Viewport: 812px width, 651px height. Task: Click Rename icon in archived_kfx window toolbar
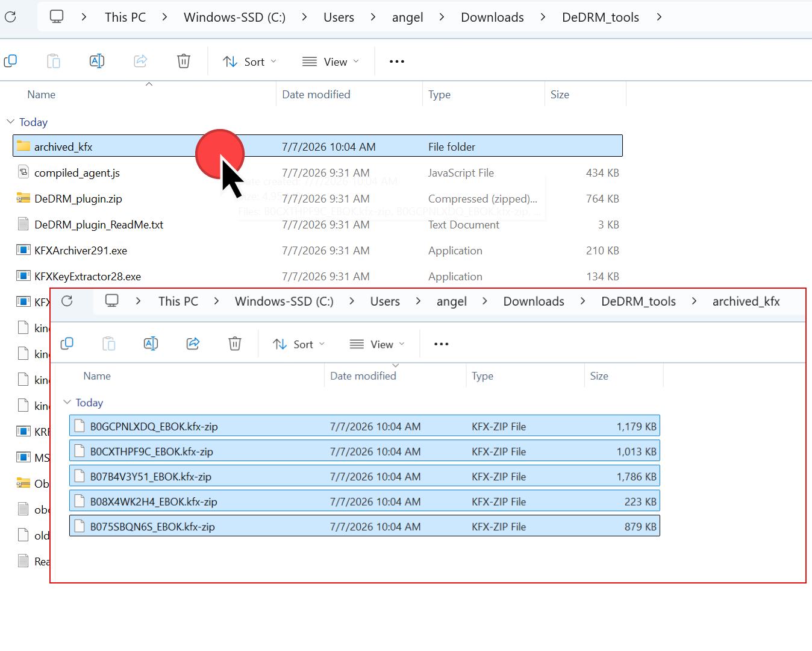(151, 344)
